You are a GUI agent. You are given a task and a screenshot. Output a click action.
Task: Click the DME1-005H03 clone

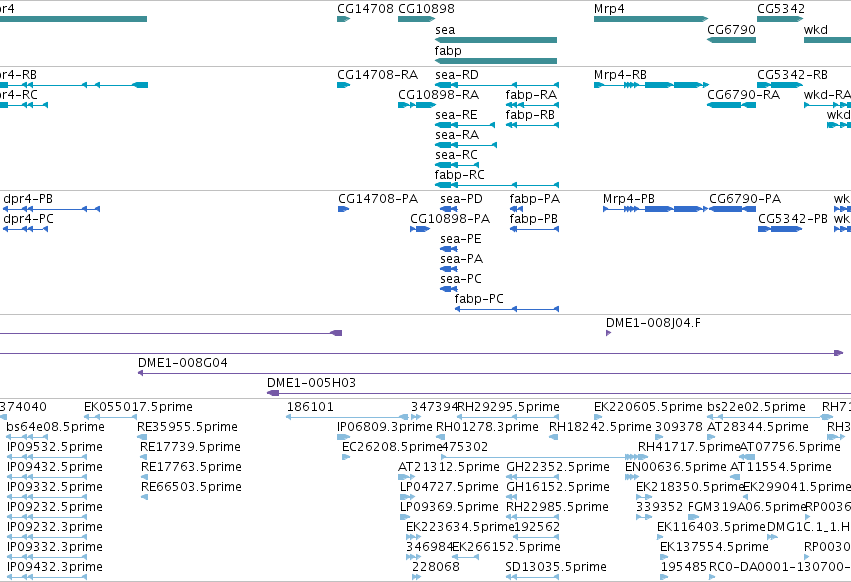[559, 393]
